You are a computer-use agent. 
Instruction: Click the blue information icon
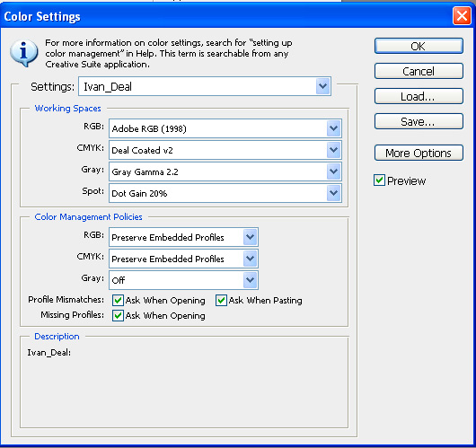[x=23, y=53]
